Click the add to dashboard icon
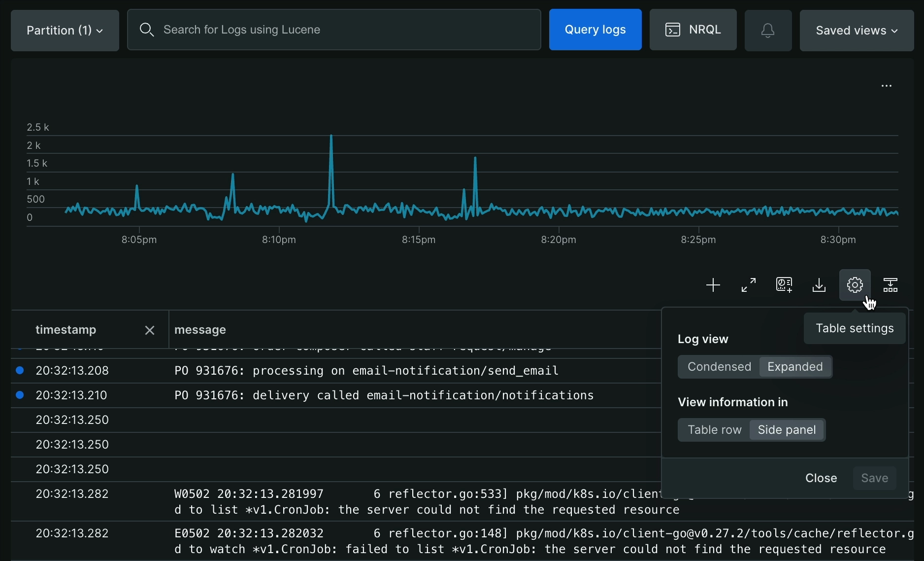The height and width of the screenshot is (561, 924). (784, 285)
